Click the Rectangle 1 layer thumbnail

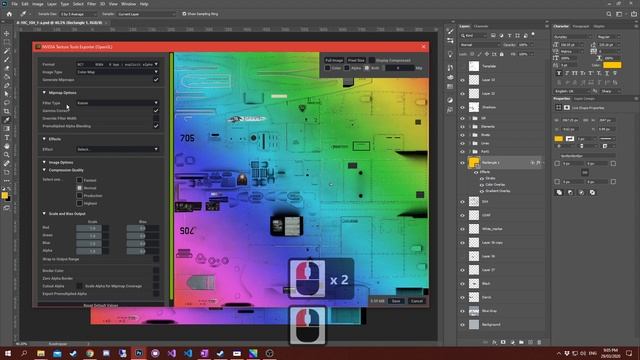473,162
